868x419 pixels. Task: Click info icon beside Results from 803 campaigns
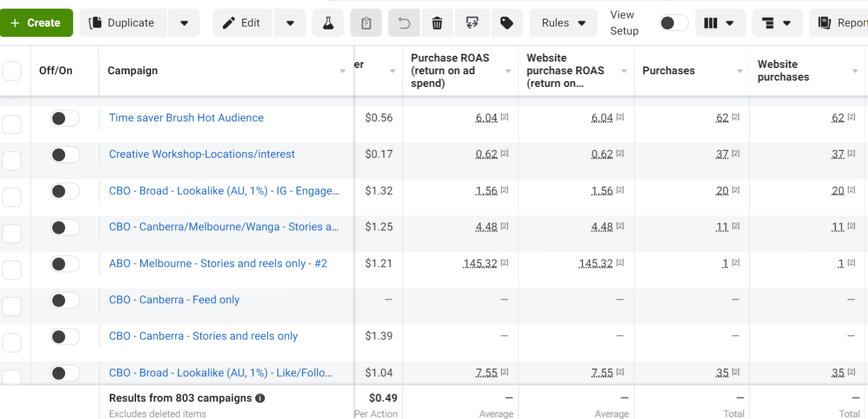pyautogui.click(x=260, y=398)
